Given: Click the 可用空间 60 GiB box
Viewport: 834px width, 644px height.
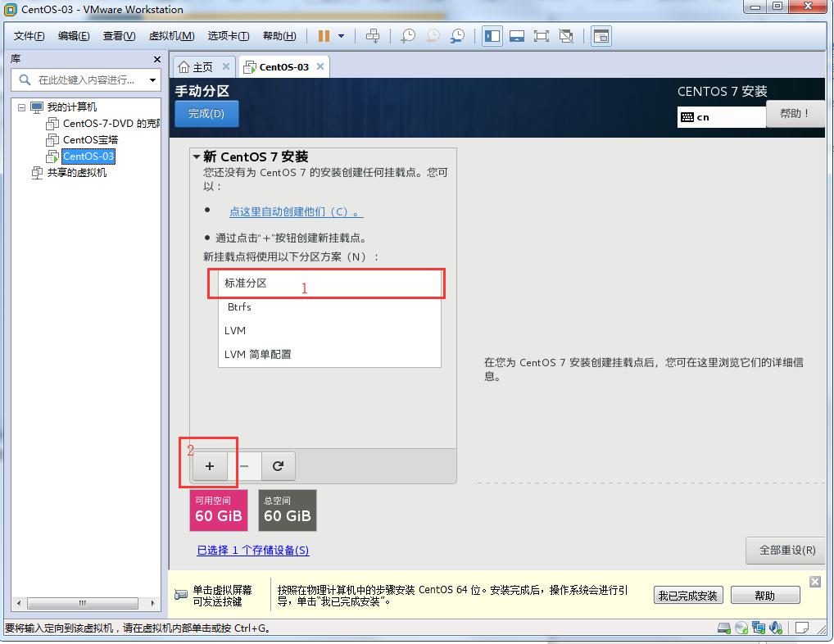Looking at the screenshot, I should (219, 510).
